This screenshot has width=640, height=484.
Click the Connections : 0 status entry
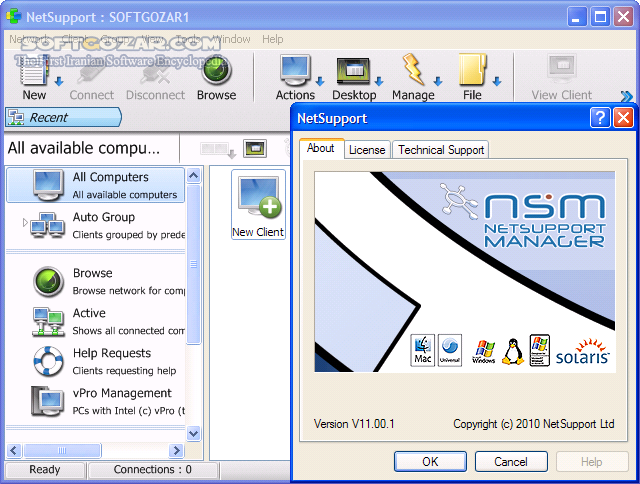pyautogui.click(x=153, y=470)
